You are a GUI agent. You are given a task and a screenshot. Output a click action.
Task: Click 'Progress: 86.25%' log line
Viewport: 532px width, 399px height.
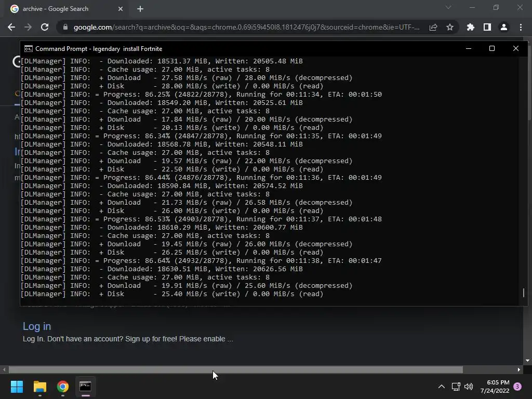pos(201,95)
